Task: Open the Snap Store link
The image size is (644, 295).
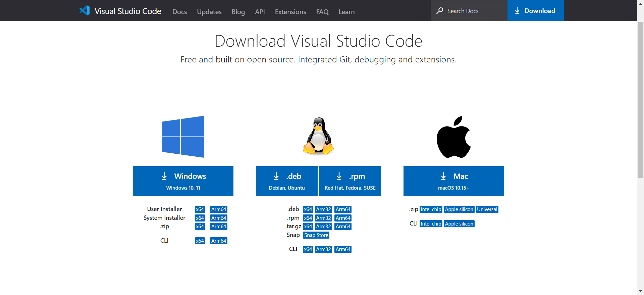Action: click(x=316, y=235)
